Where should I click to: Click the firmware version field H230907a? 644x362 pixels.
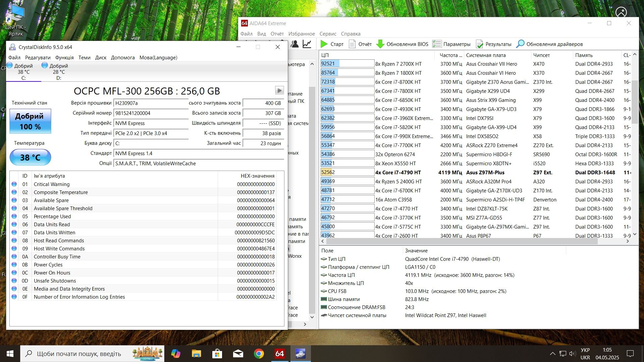pyautogui.click(x=151, y=103)
